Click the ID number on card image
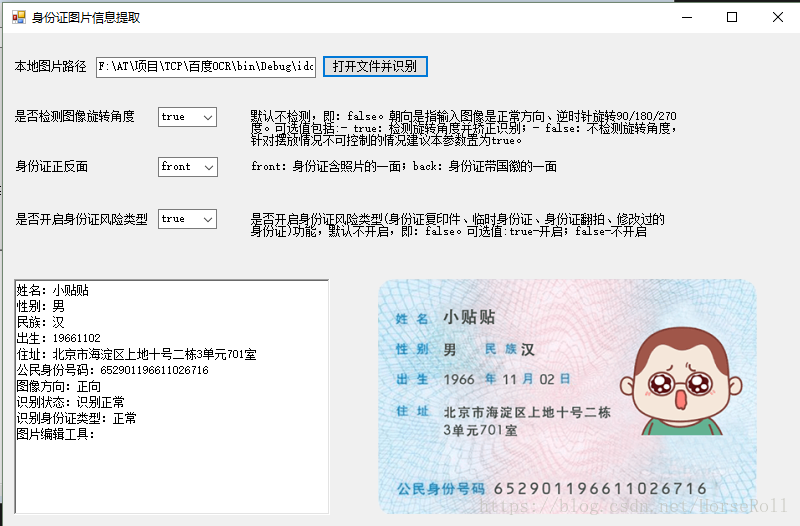800x526 pixels. 600,489
